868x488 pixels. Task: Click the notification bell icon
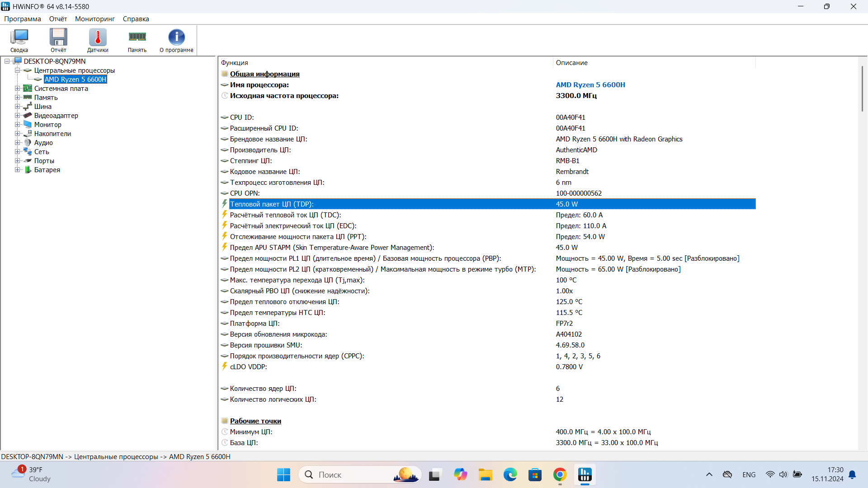(852, 474)
